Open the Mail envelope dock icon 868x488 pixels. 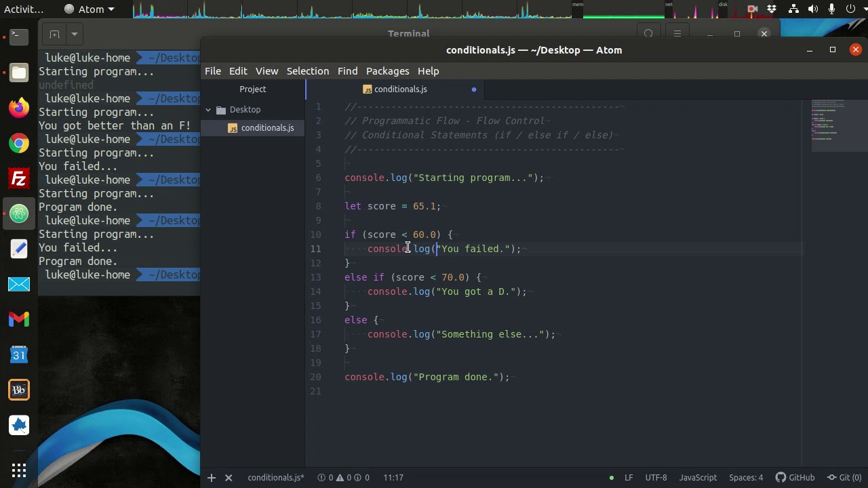click(19, 284)
